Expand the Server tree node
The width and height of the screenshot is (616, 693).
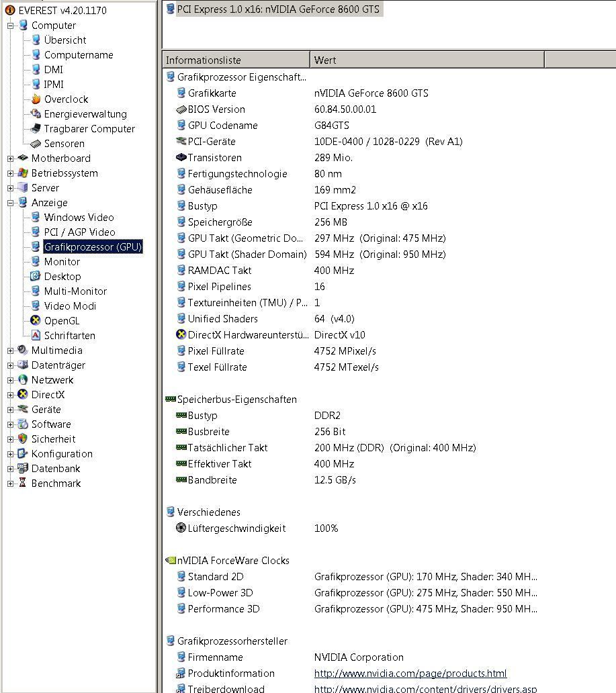tap(11, 188)
